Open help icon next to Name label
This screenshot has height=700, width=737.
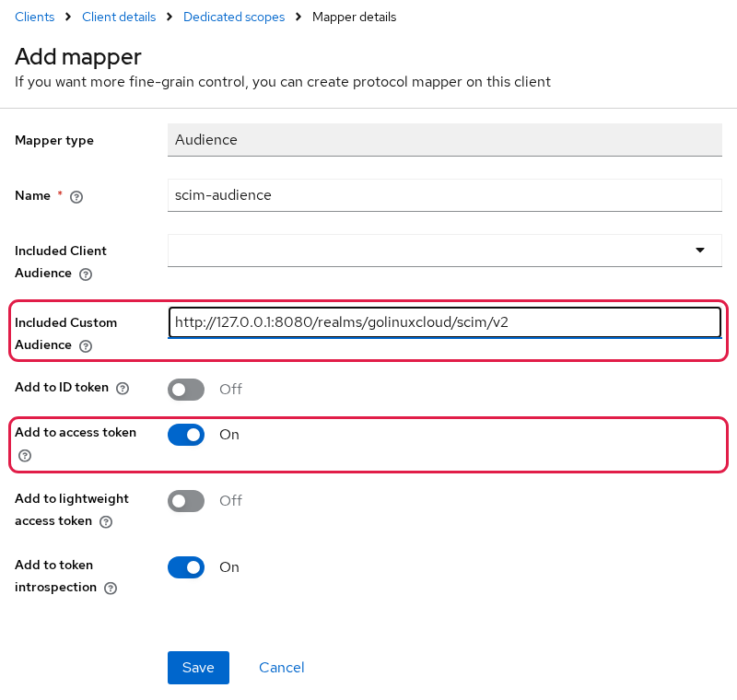pyautogui.click(x=76, y=197)
